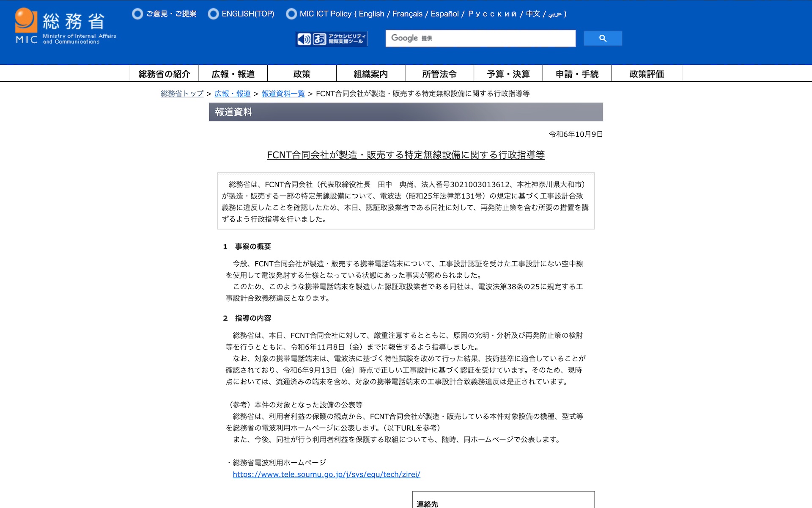Select the 申請・手続 navigation item
This screenshot has height=508, width=812.
coord(577,74)
